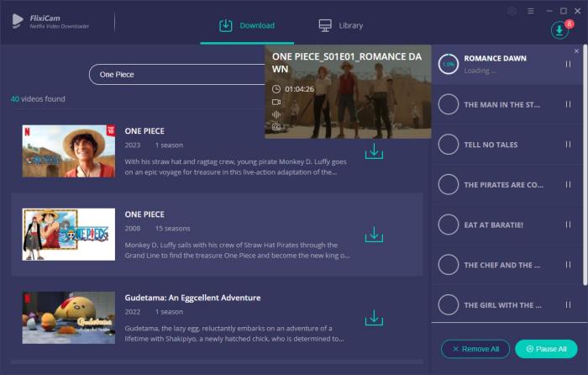Remove ROMANCE DAWN from the queue
Screen dimensions: 588x375
point(576,51)
